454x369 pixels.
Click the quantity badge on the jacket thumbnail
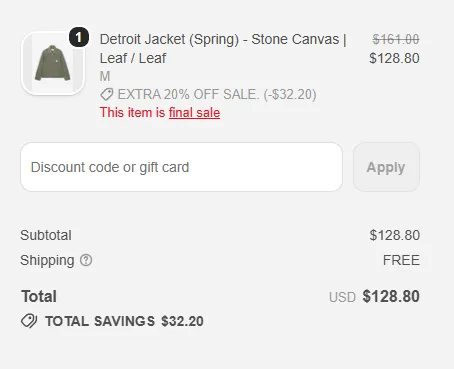(79, 37)
